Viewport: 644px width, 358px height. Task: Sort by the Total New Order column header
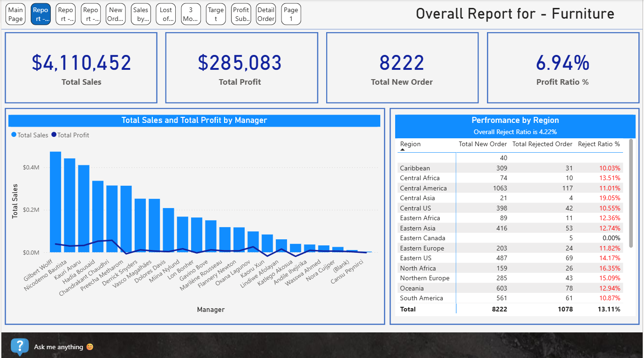(x=482, y=144)
